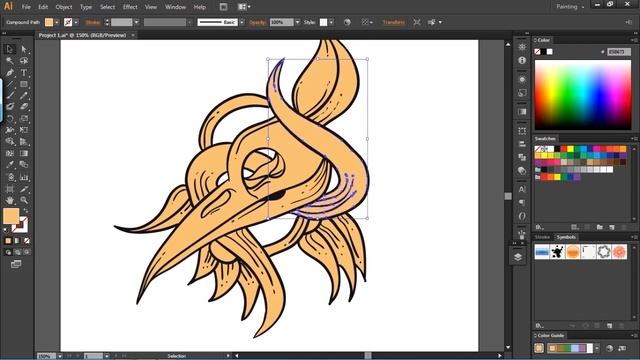Select the ink splatter symbol in Symbols panel
The width and height of the screenshot is (640, 360).
557,252
